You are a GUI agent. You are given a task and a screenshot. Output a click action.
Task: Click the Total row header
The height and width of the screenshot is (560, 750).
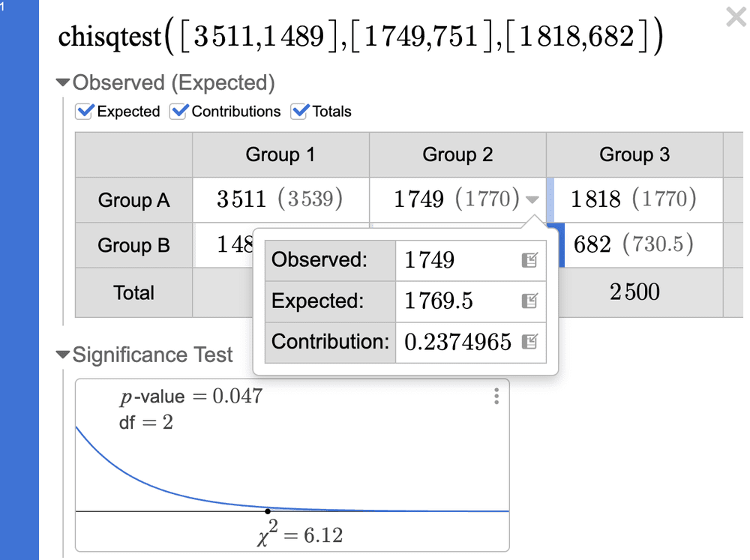[133, 292]
